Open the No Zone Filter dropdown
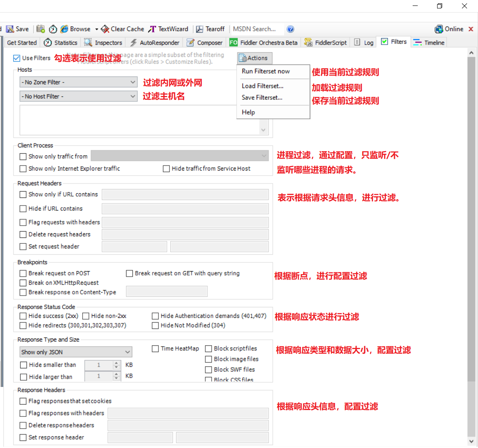This screenshot has height=448, width=478. [x=78, y=82]
